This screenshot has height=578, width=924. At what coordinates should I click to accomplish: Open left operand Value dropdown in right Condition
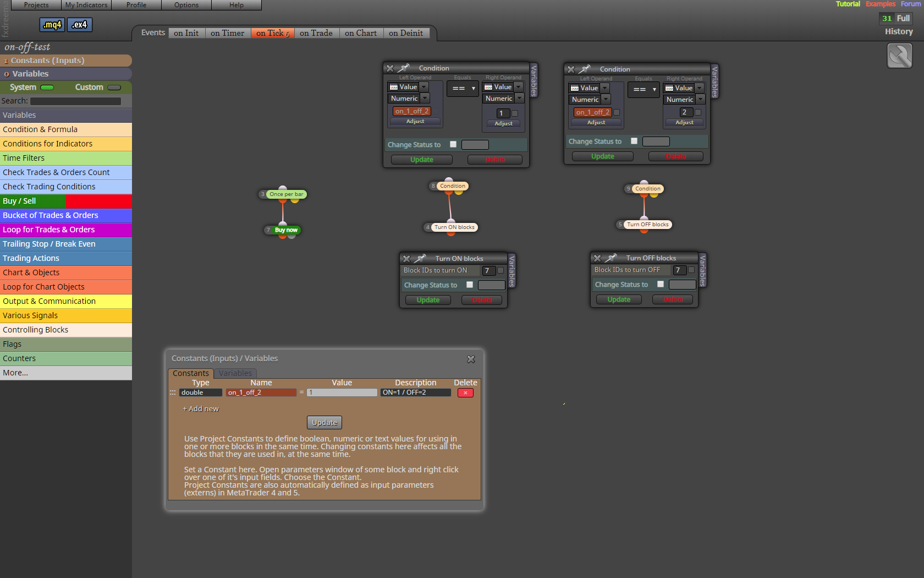click(x=589, y=88)
